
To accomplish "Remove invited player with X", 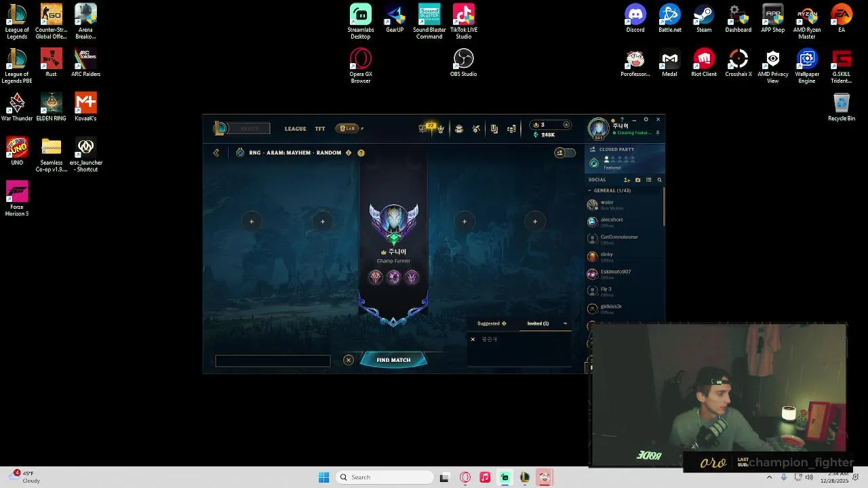I will [473, 339].
